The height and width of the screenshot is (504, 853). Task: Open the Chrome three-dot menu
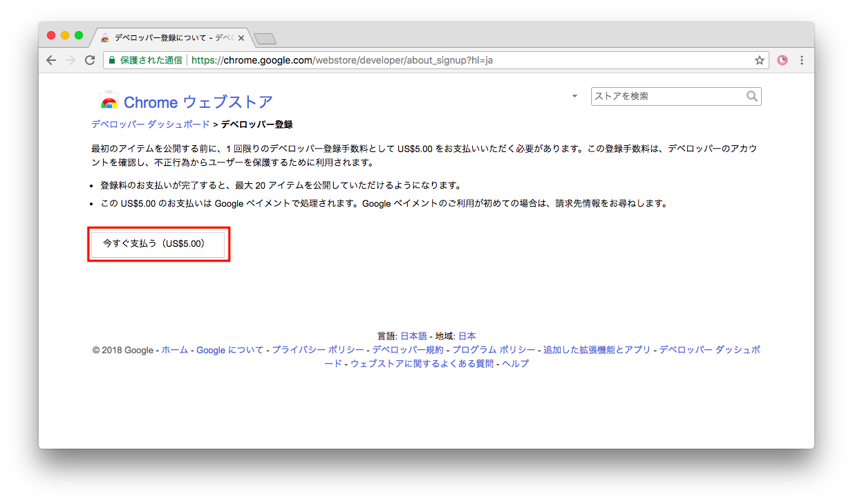coord(802,60)
